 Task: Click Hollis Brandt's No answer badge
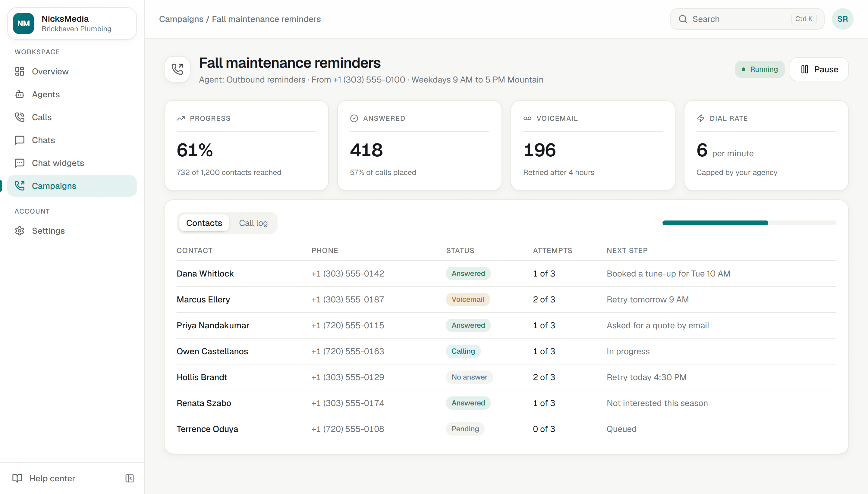point(469,377)
